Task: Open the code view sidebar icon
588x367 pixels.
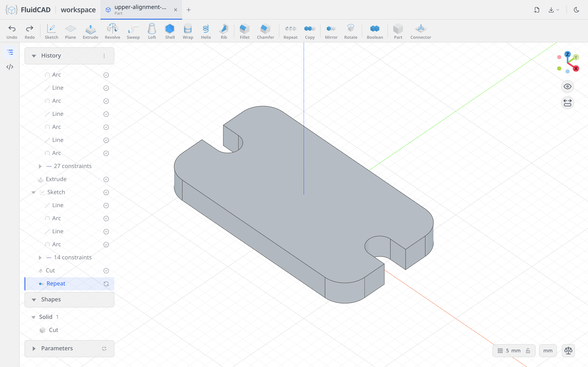Action: point(10,67)
